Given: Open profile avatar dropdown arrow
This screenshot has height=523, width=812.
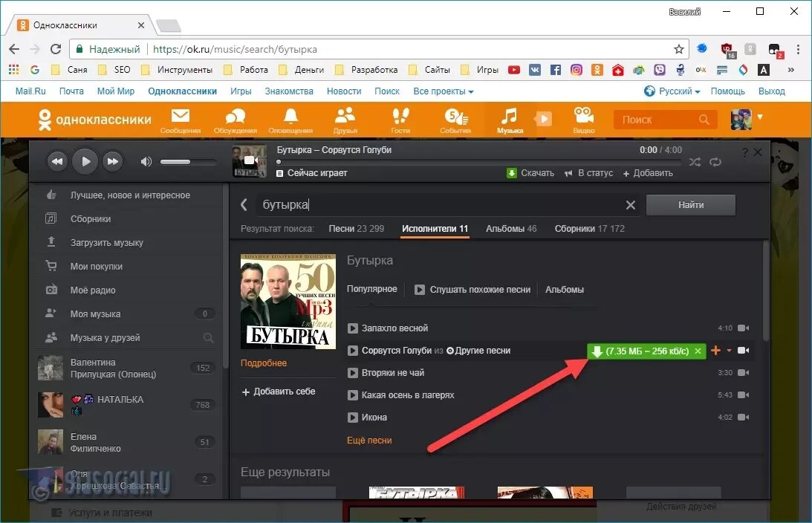Looking at the screenshot, I should [760, 117].
